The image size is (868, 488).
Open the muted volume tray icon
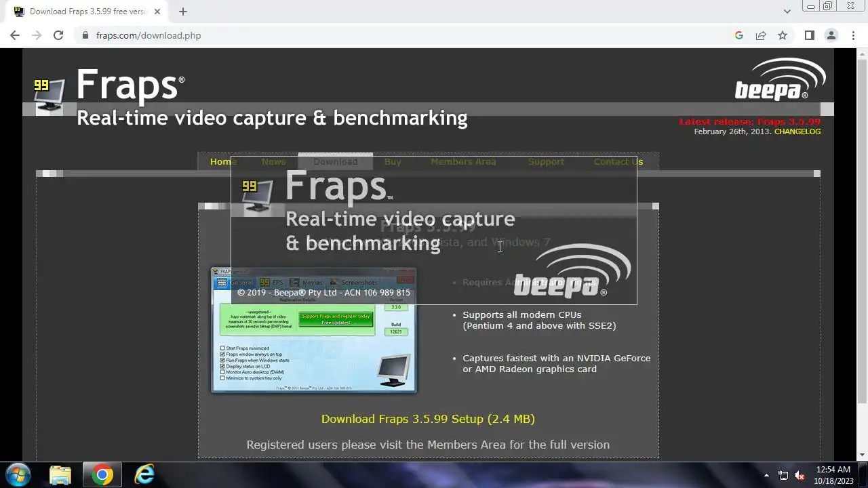tap(800, 475)
